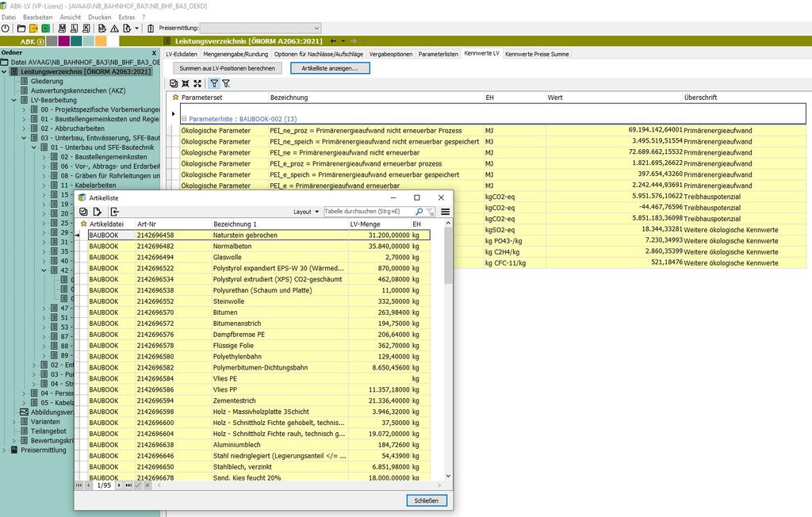Click the exit icon in Artikelliste toolbar
The height and width of the screenshot is (517, 812).
click(114, 212)
